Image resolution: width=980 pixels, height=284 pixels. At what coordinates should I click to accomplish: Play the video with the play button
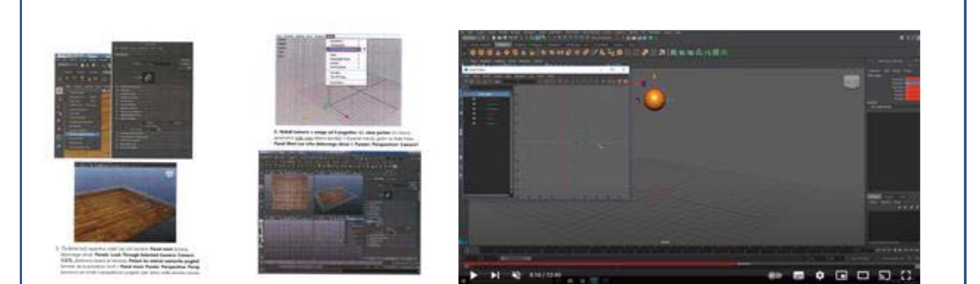(474, 275)
